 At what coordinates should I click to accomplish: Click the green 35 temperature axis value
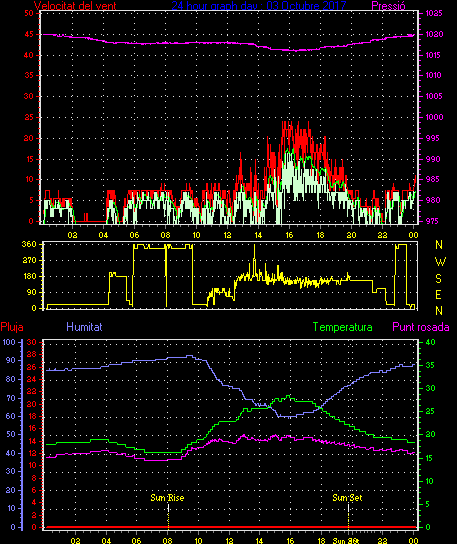pyautogui.click(x=430, y=365)
